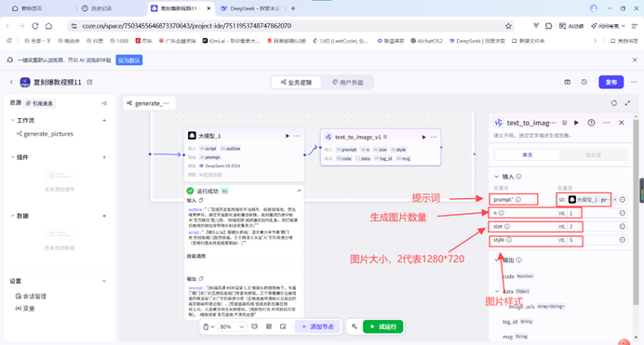Close the text_to_image settings panel
644x345 pixels.
(622, 123)
